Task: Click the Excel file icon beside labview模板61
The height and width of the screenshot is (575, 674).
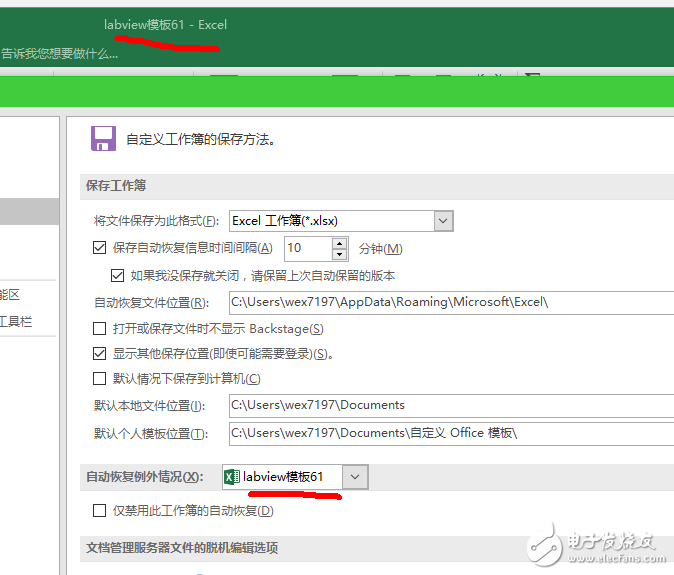Action: pyautogui.click(x=232, y=477)
